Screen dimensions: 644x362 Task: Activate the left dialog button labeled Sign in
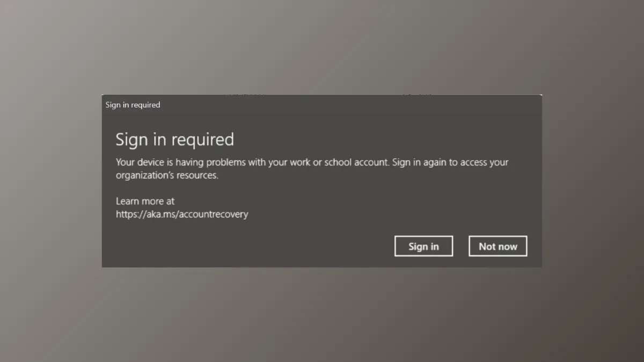[x=423, y=246]
